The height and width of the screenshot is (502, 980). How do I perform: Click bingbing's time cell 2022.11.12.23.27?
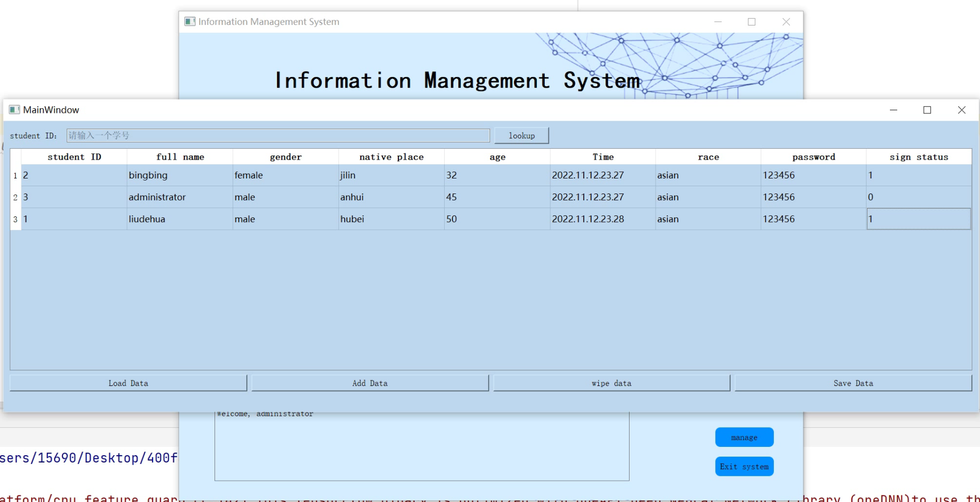(x=603, y=175)
